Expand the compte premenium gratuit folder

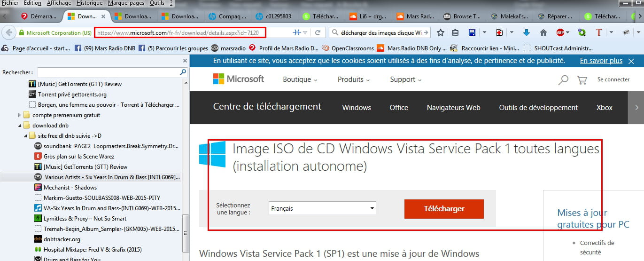click(20, 115)
